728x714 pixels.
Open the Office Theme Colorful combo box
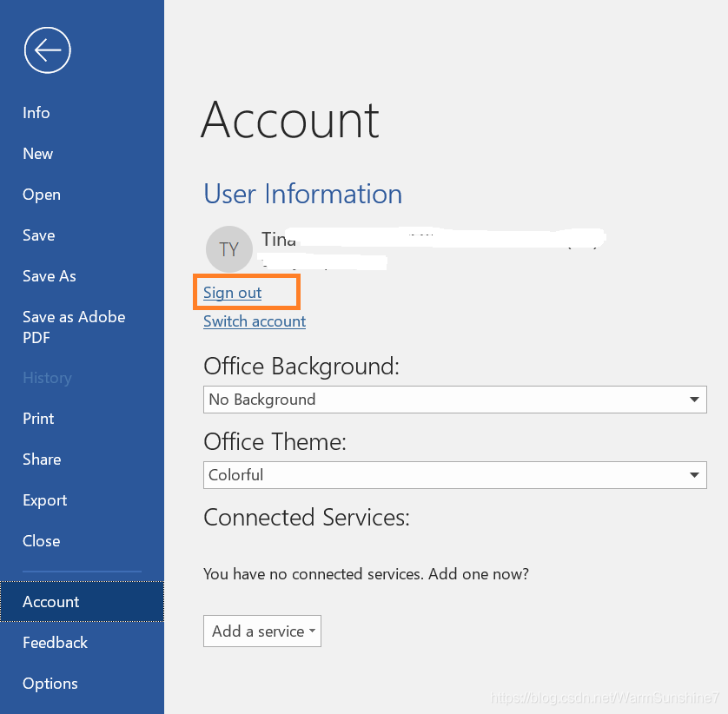pos(455,475)
